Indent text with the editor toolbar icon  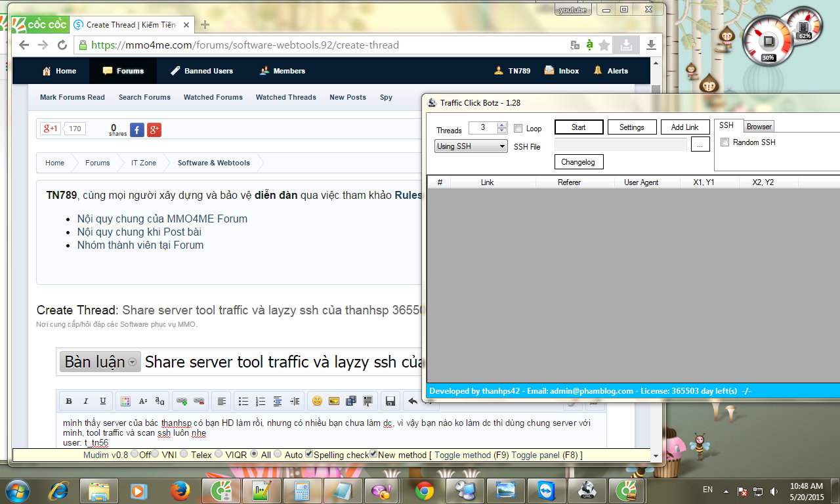coord(295,401)
